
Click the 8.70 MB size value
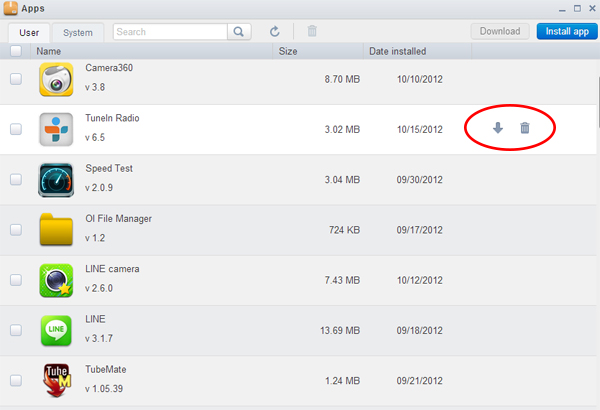tap(342, 79)
